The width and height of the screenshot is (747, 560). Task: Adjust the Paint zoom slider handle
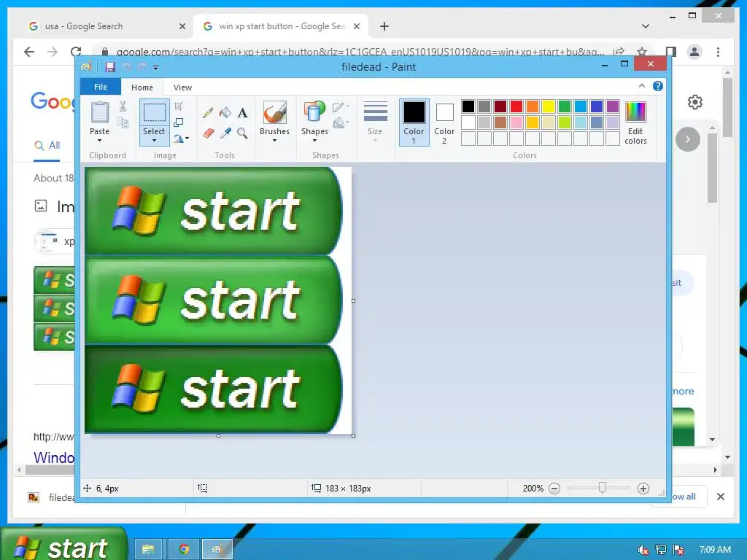602,488
